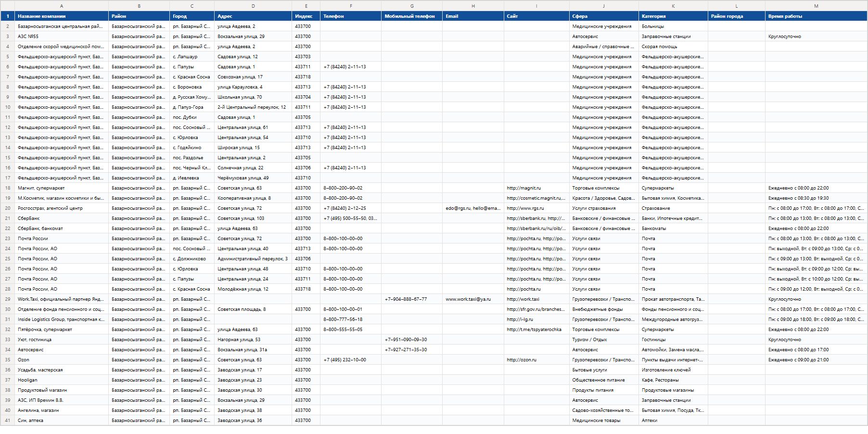Select the site cell 'http://www.rgs.ru'
Viewport: 868px width, 434px height.
pos(536,208)
